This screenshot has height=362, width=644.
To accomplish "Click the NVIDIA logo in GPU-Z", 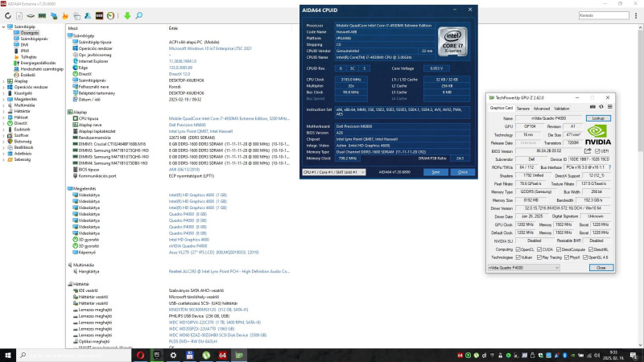I will [597, 135].
